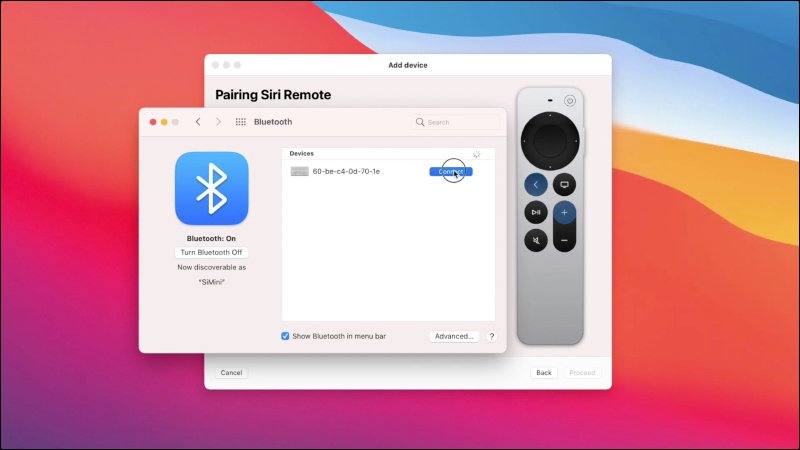This screenshot has width=800, height=450.
Task: Focus the Search field in Bluetooth preferences
Action: (456, 122)
